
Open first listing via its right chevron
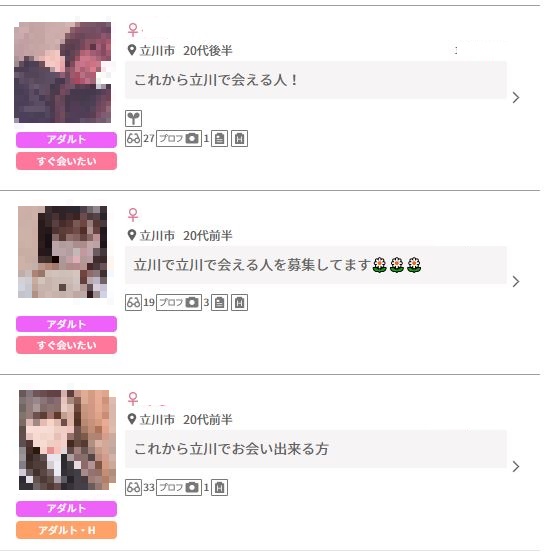click(516, 98)
